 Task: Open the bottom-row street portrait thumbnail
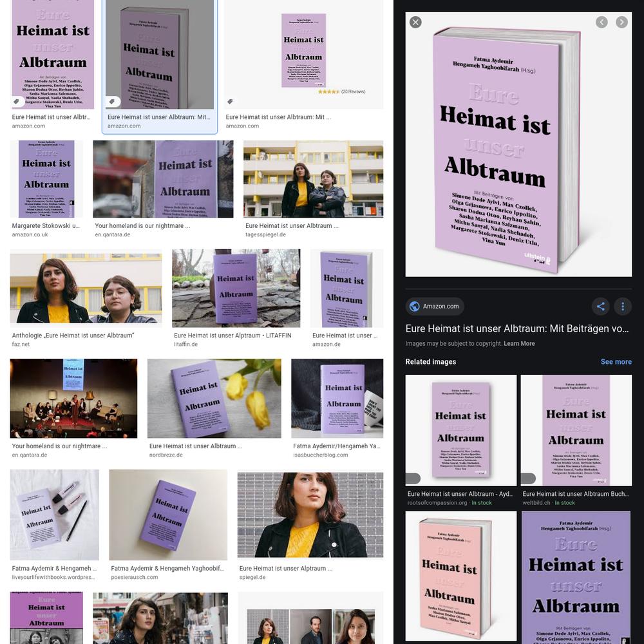coord(160,618)
